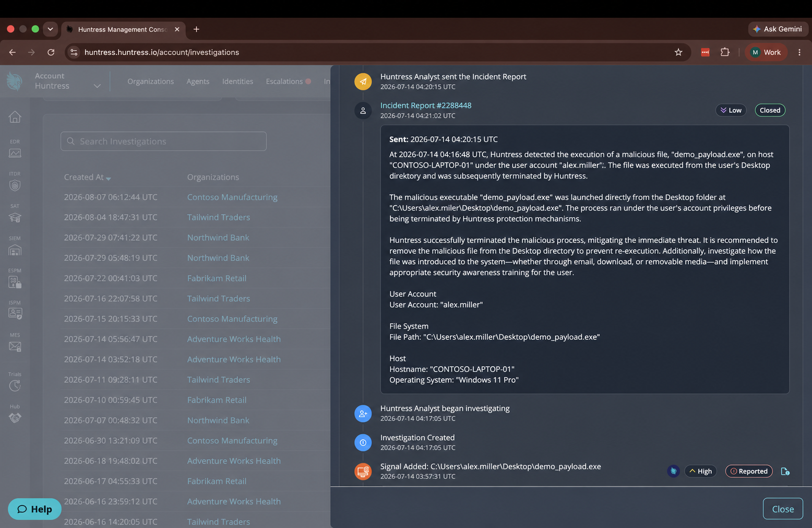Close the incident details panel
Screen dimensions: 812x528
coord(783,509)
